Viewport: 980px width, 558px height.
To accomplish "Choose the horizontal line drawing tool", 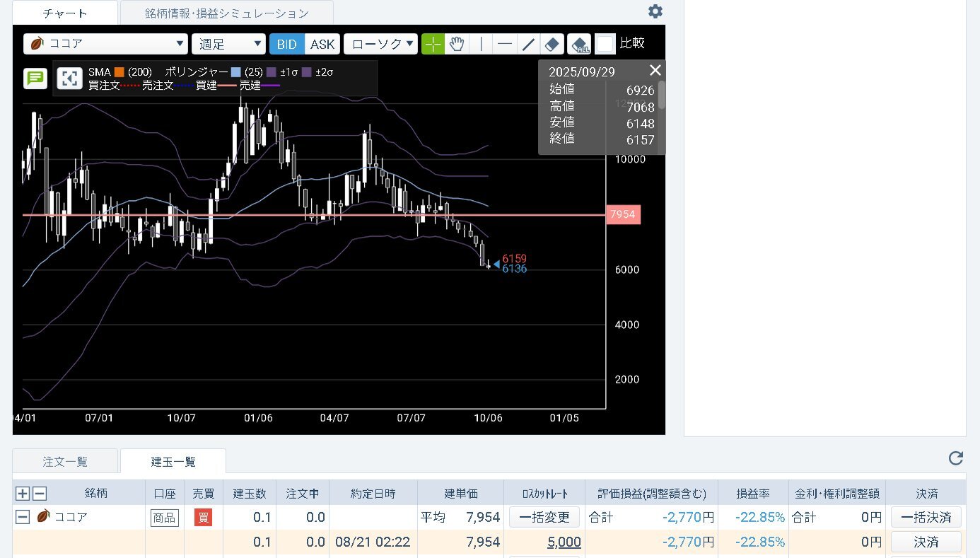I will pos(504,44).
